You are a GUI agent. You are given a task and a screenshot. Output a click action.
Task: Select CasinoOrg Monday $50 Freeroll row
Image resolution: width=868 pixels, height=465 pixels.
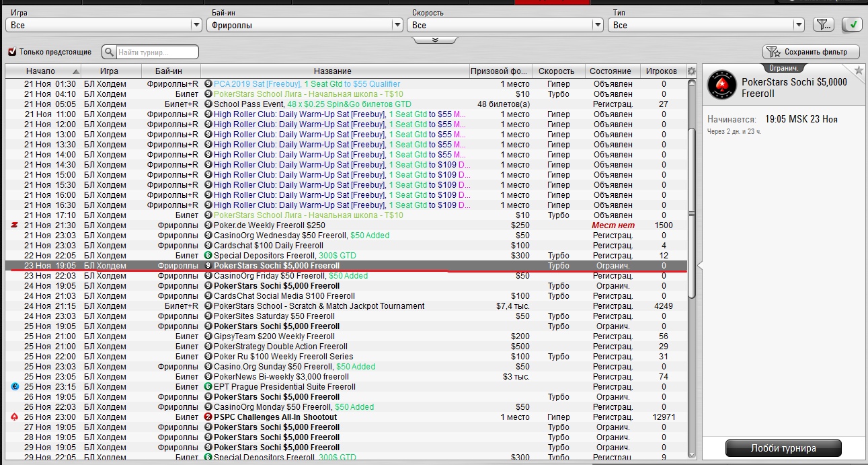pyautogui.click(x=346, y=407)
